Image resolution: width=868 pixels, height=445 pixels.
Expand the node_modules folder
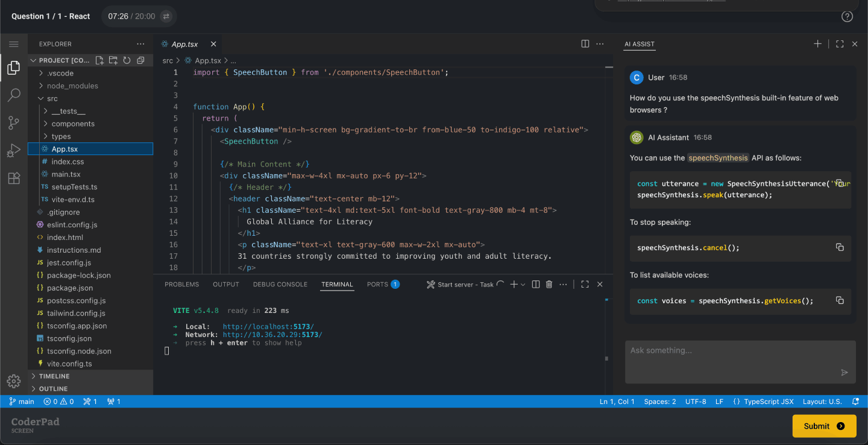click(72, 86)
